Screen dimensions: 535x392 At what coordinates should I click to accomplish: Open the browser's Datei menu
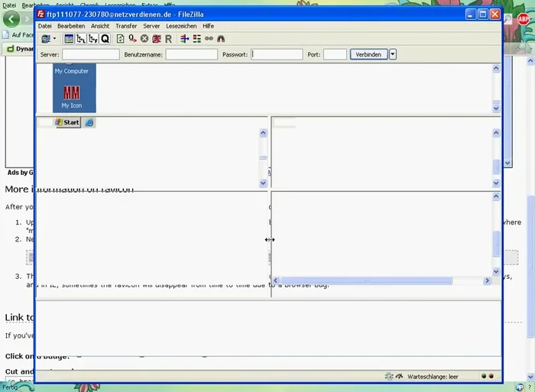(9, 5)
